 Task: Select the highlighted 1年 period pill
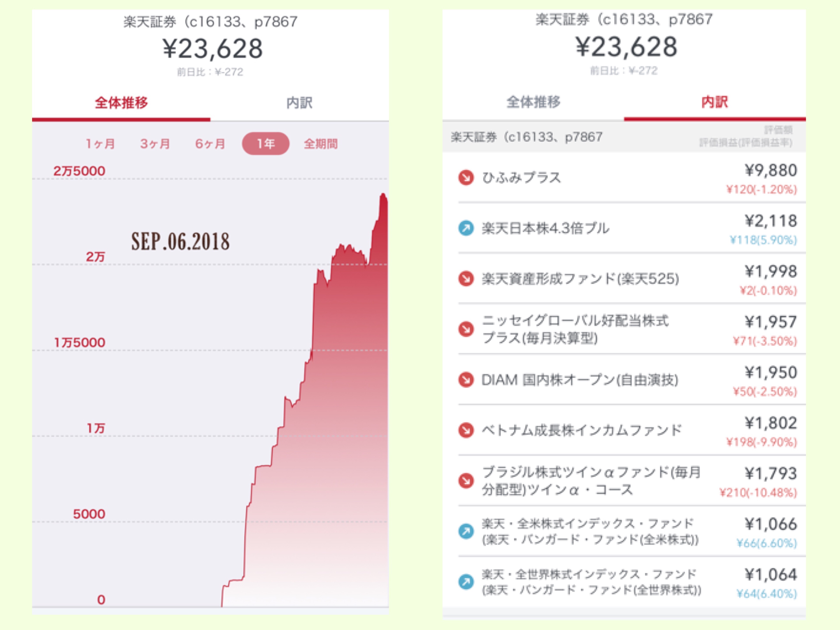click(x=265, y=143)
